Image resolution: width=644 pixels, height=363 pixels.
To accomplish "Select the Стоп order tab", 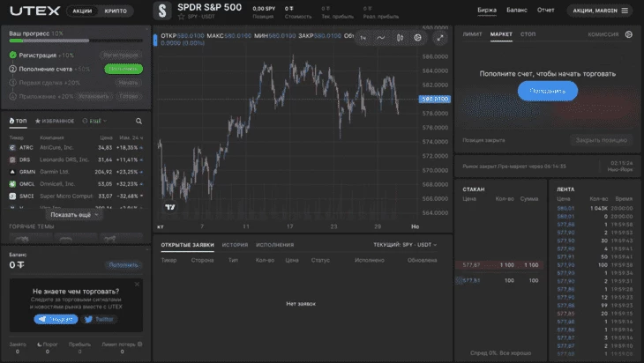I will (528, 34).
